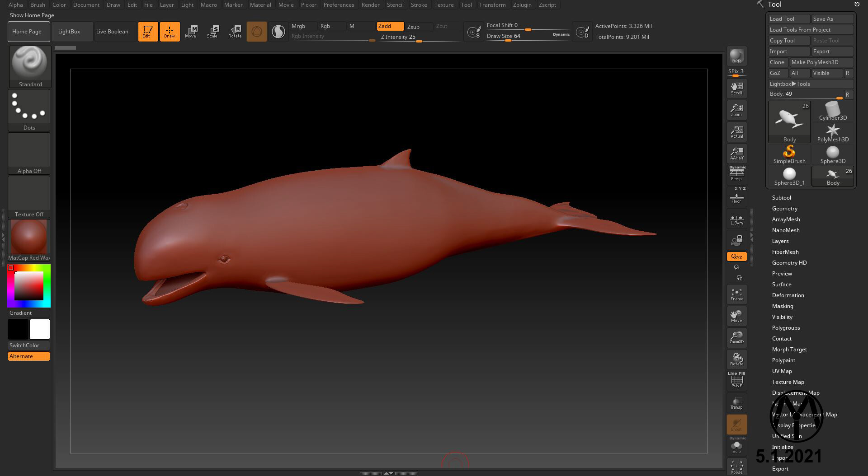Click the Make PolyMesh3D button
Image resolution: width=868 pixels, height=476 pixels.
pos(821,62)
